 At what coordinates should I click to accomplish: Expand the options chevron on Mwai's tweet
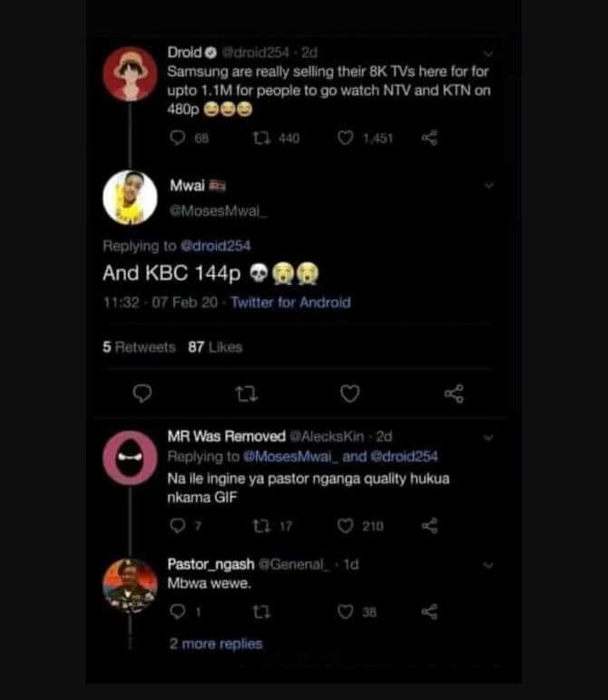point(489,186)
